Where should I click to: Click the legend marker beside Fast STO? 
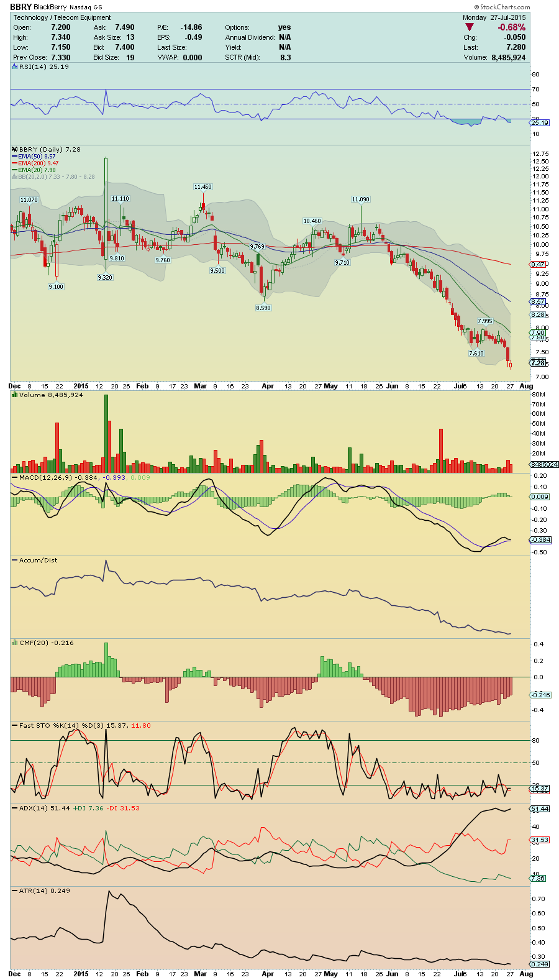click(x=15, y=725)
